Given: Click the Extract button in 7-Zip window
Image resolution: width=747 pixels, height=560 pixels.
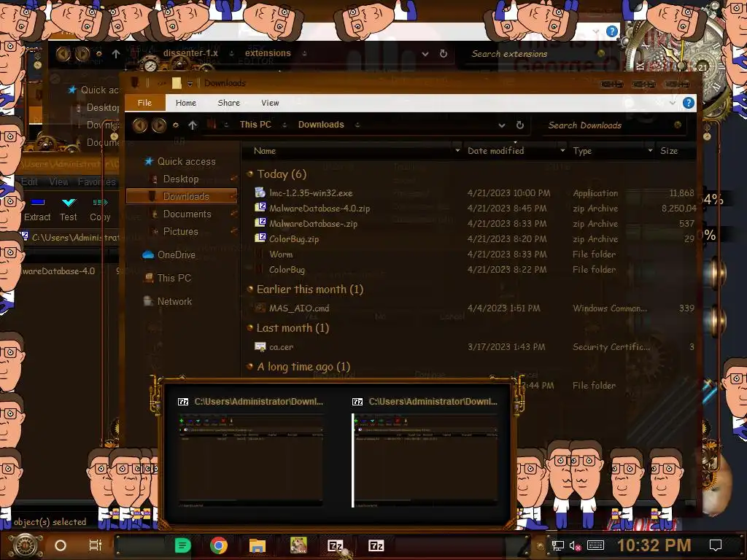Looking at the screenshot, I should (x=37, y=210).
